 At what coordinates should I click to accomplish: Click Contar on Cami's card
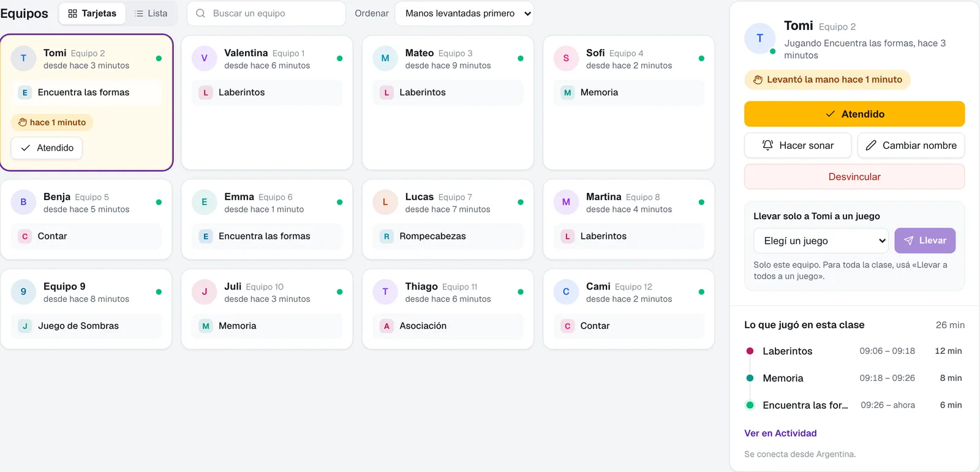629,326
